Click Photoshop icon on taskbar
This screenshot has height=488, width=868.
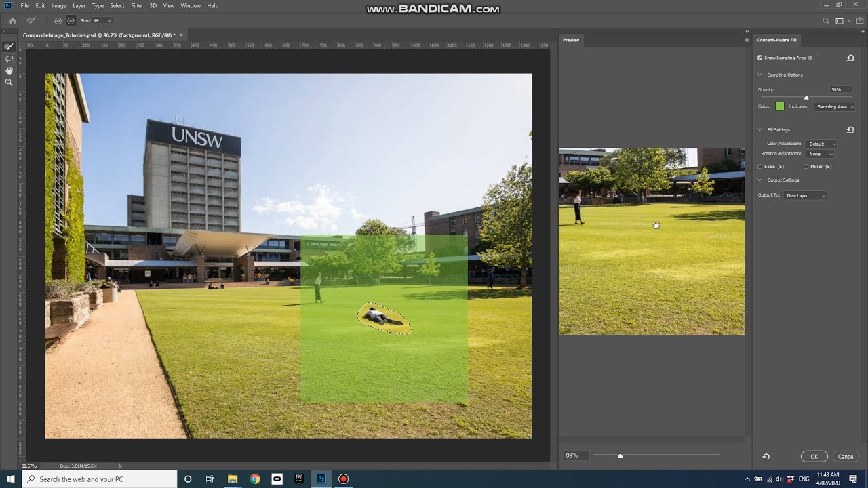[321, 479]
